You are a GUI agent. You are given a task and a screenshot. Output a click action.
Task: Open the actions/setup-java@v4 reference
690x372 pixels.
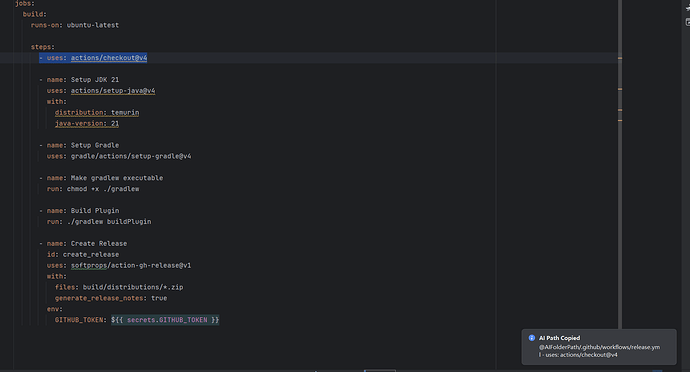pyautogui.click(x=113, y=91)
